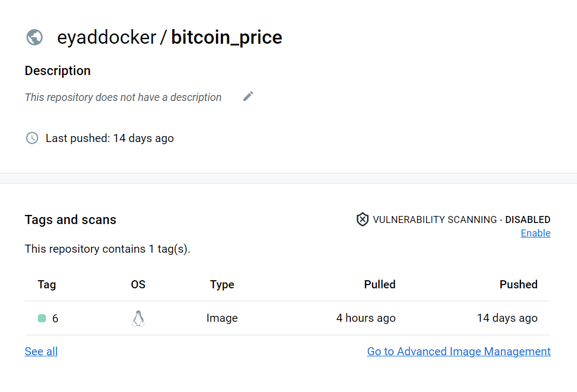Go to Advanced Image Management
Screen dimensions: 577x392
point(459,352)
